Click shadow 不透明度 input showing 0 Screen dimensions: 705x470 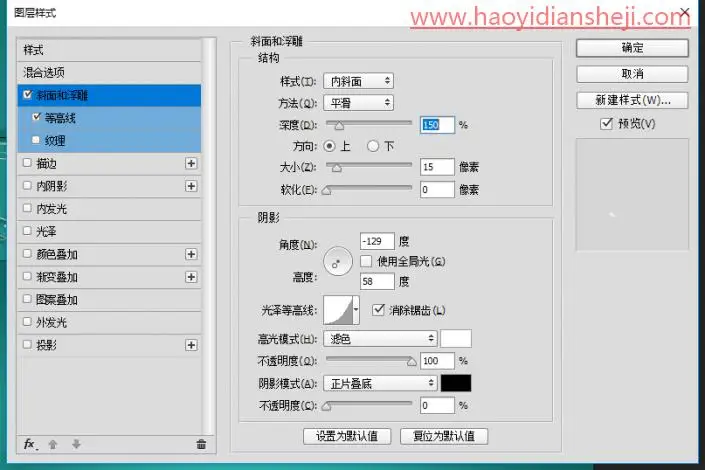pos(437,405)
